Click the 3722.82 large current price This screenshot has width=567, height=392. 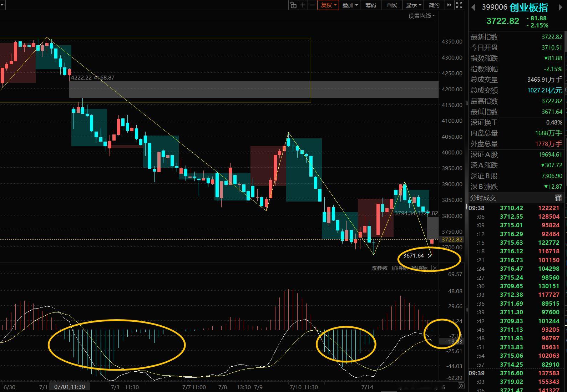tap(502, 21)
